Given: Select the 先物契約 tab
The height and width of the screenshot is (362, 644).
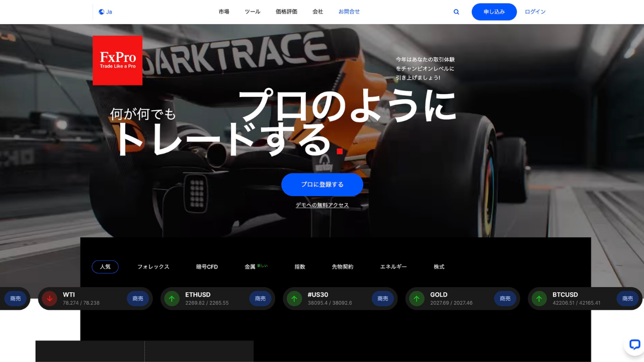Looking at the screenshot, I should click(x=343, y=267).
